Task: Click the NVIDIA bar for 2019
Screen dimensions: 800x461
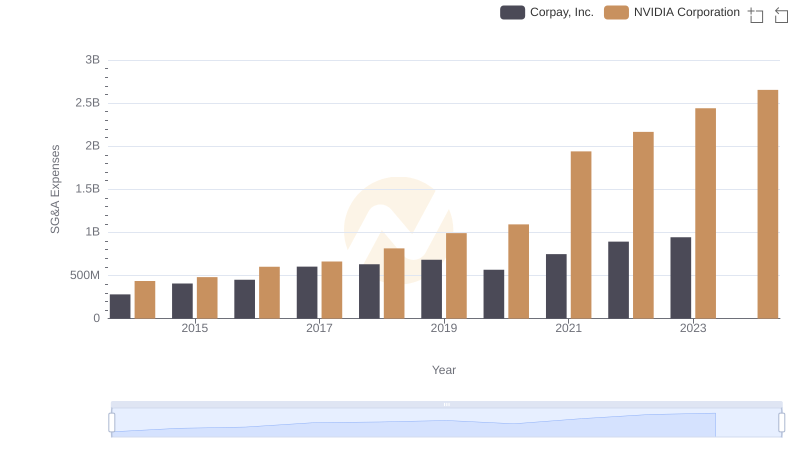Action: [x=456, y=275]
